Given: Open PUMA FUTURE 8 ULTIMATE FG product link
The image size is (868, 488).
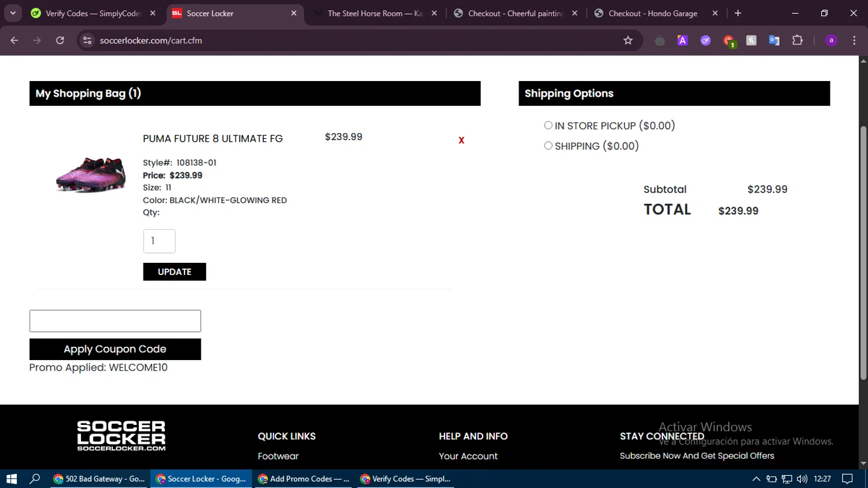Looking at the screenshot, I should pos(213,138).
